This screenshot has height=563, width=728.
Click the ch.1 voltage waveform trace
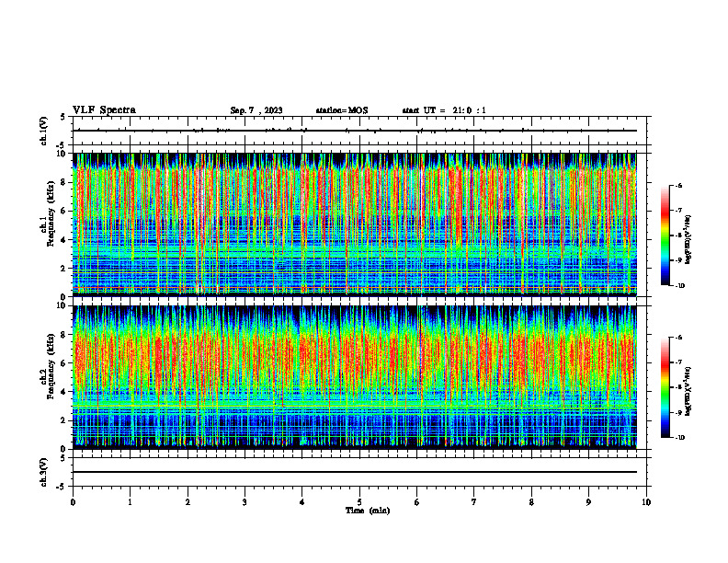(x=355, y=131)
